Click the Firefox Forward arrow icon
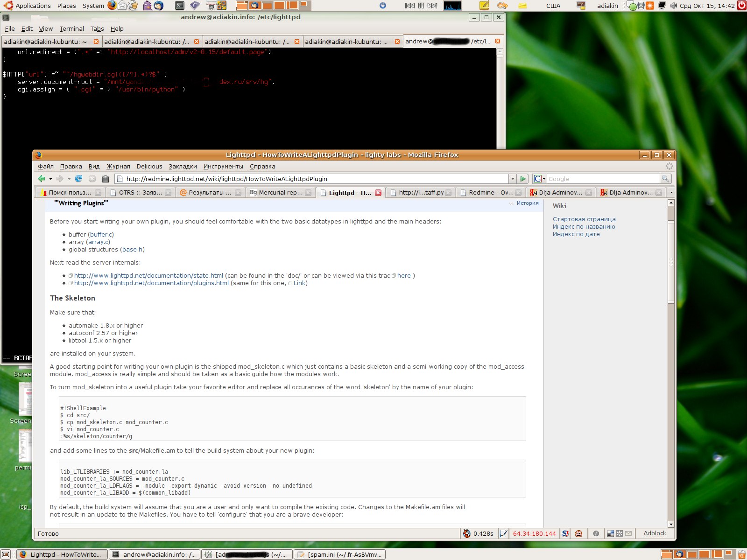 60,179
